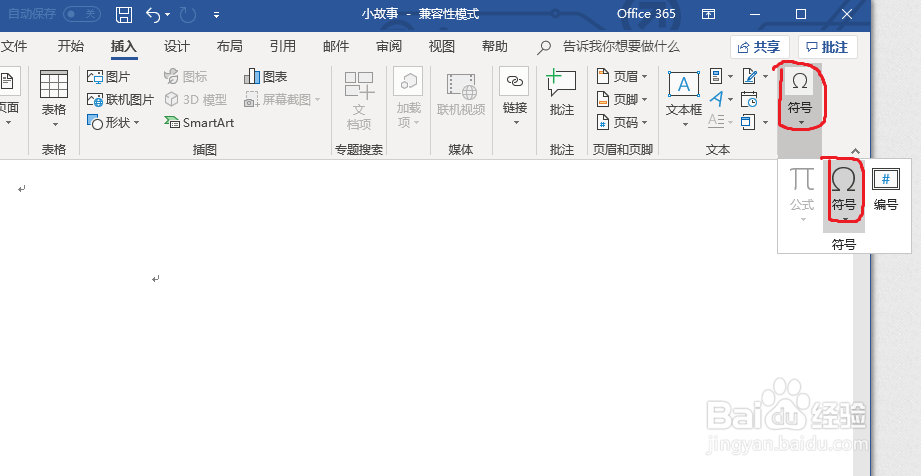The height and width of the screenshot is (476, 921).
Task: Insert a new 批注 from the ribbon
Action: click(562, 93)
